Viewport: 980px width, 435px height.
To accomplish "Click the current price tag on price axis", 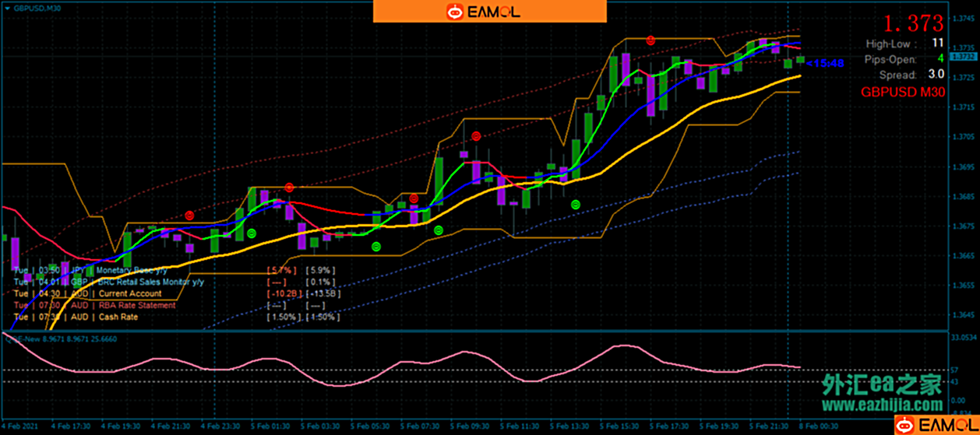I will point(963,56).
